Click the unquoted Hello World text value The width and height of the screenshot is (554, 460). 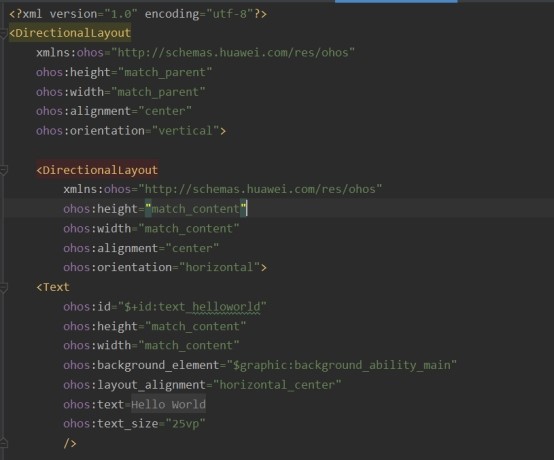click(x=168, y=405)
